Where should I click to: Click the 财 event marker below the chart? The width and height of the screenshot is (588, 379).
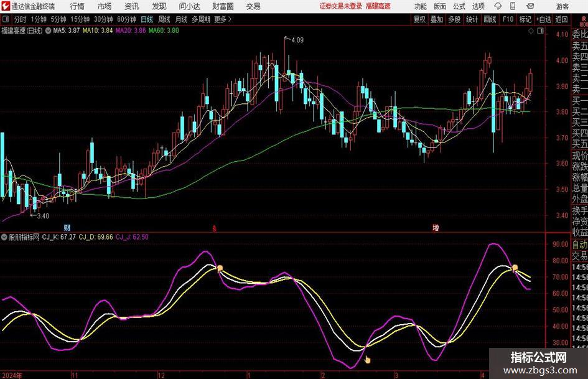(67, 227)
